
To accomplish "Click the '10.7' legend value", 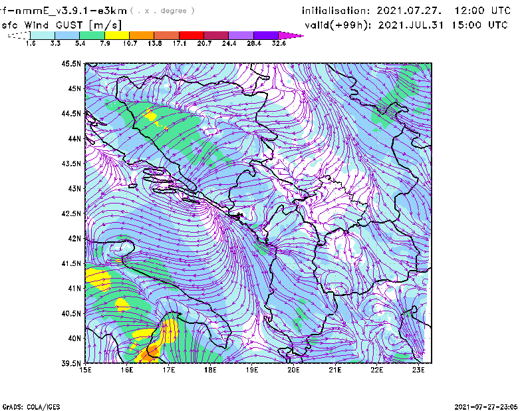I will (x=130, y=43).
